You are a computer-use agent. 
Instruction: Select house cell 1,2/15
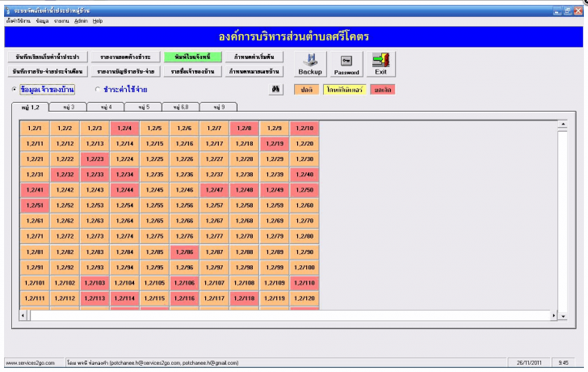click(x=154, y=143)
